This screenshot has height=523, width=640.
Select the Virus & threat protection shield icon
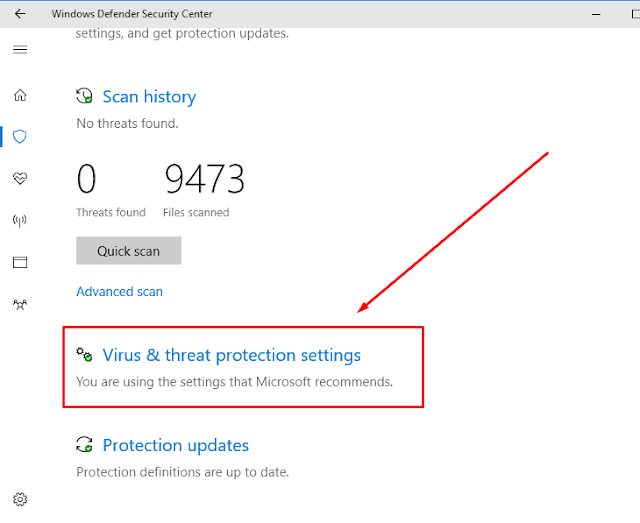pos(20,136)
